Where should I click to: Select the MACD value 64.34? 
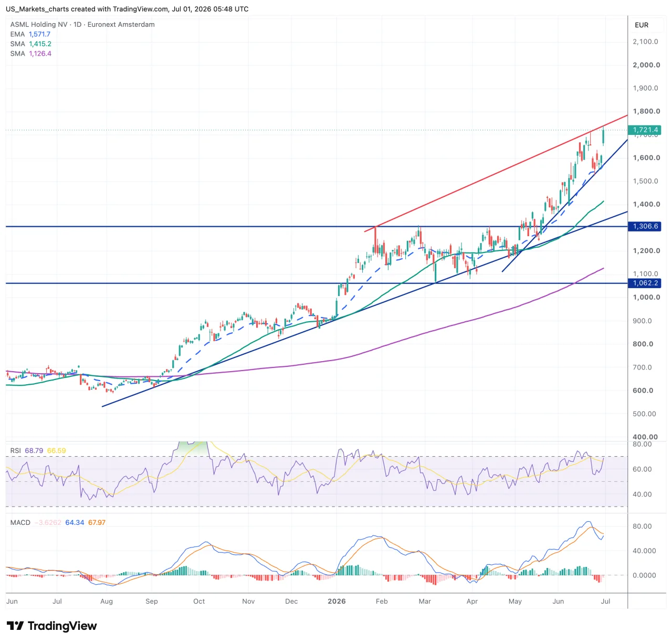coord(75,523)
